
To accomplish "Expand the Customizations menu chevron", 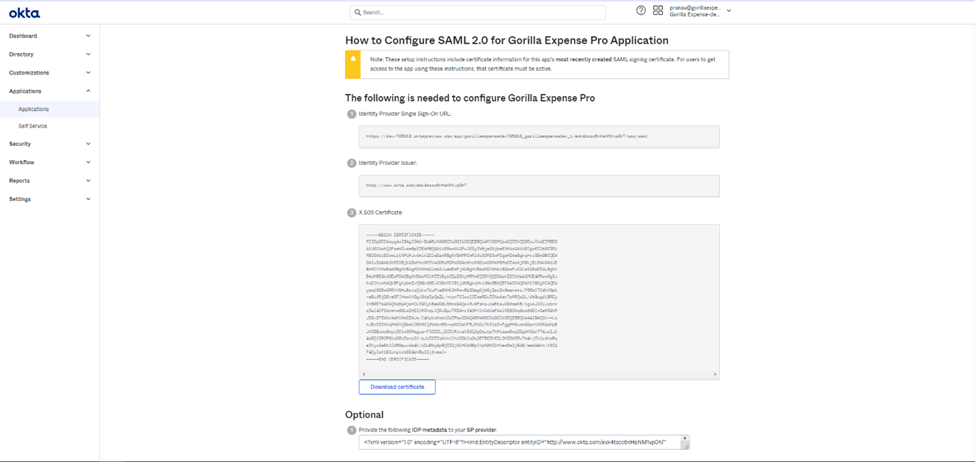I will point(88,72).
